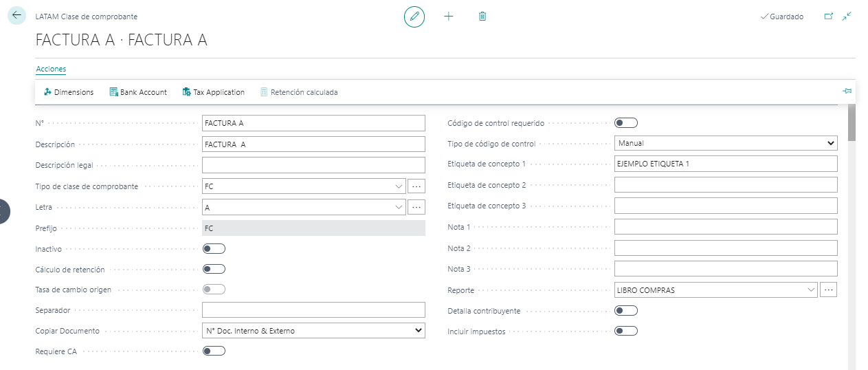Open Bank Account action
Screen dimensions: 868x370
pos(138,92)
